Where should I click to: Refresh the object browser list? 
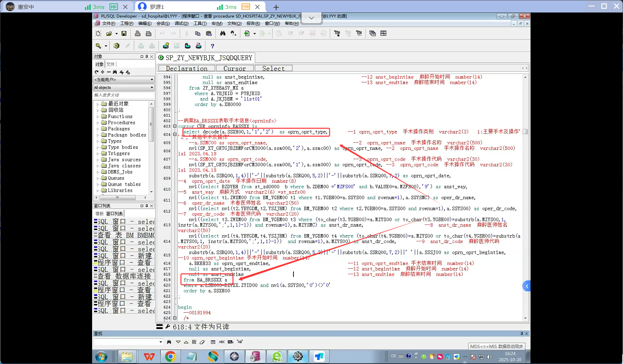pos(96,72)
